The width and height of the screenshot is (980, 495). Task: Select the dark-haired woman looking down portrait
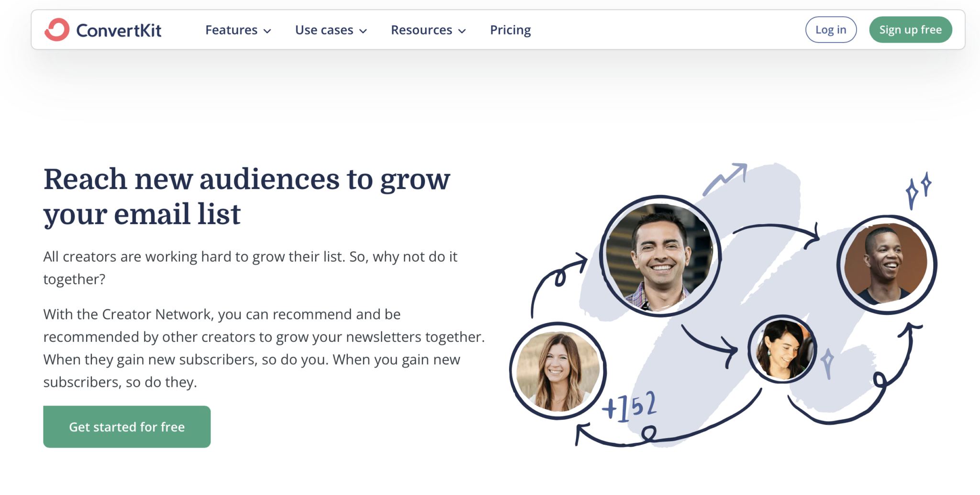(782, 349)
